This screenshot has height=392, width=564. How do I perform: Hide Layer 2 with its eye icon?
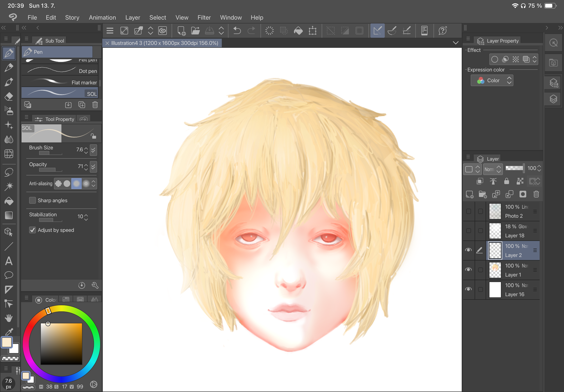(x=468, y=250)
